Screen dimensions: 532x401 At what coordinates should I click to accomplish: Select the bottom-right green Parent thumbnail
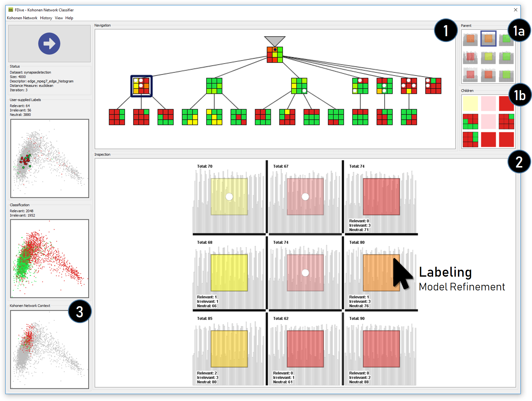pos(506,75)
